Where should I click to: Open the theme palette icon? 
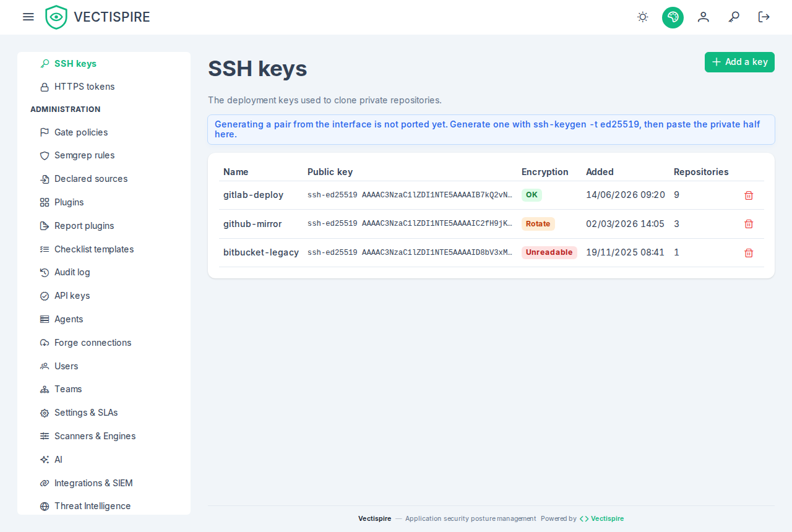click(x=673, y=17)
